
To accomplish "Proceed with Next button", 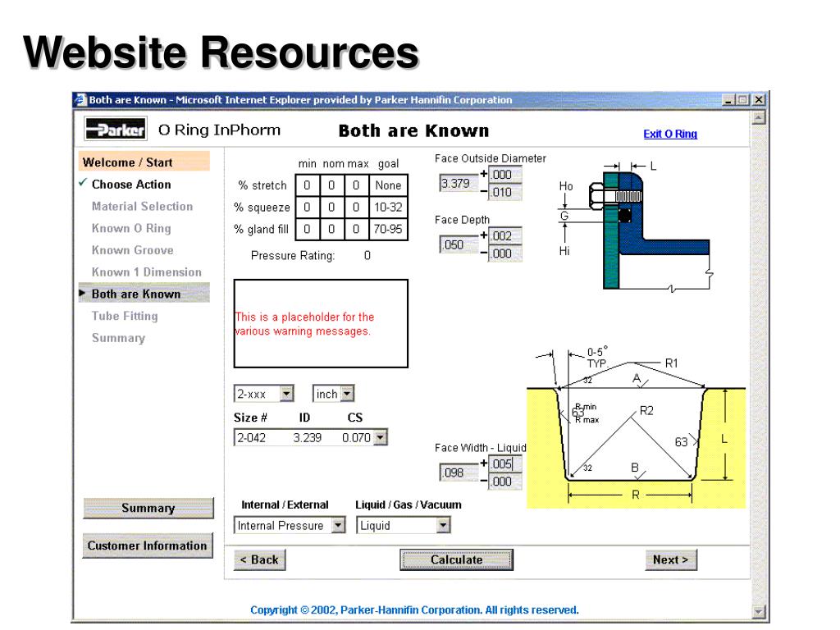I will [x=671, y=559].
